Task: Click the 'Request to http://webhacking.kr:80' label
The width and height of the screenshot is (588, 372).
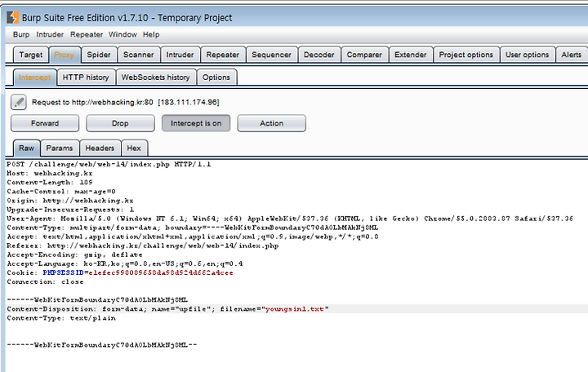Action: click(x=92, y=102)
